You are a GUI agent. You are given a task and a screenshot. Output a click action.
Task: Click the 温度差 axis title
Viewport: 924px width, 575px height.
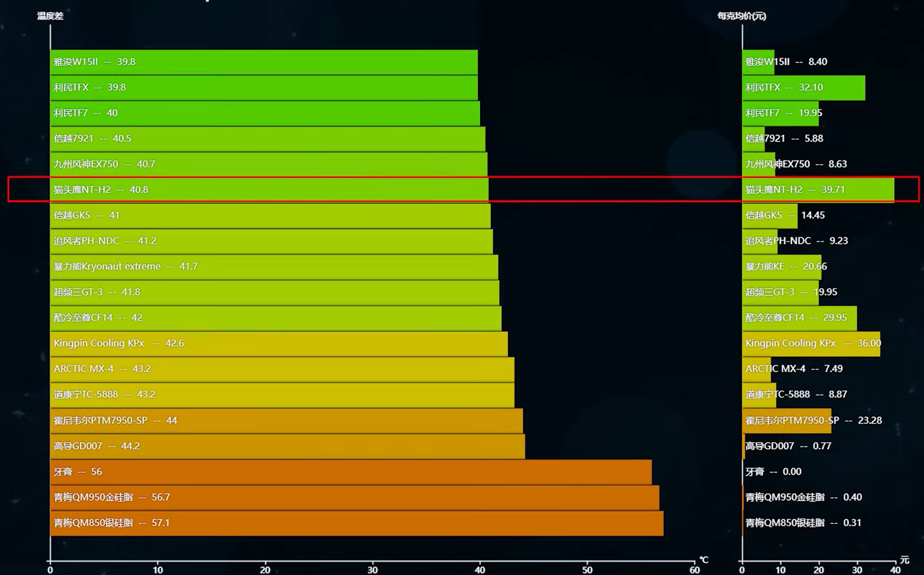click(x=50, y=16)
